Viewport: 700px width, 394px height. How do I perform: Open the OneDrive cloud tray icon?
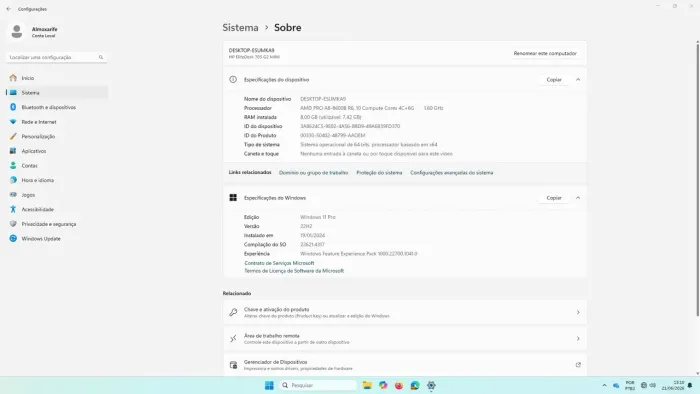[616, 386]
